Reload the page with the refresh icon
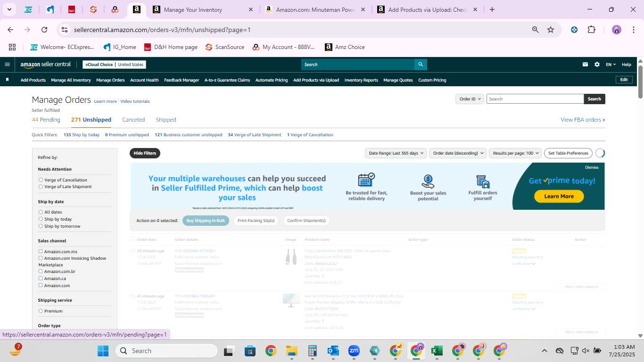Image resolution: width=644 pixels, height=362 pixels. (x=44, y=30)
